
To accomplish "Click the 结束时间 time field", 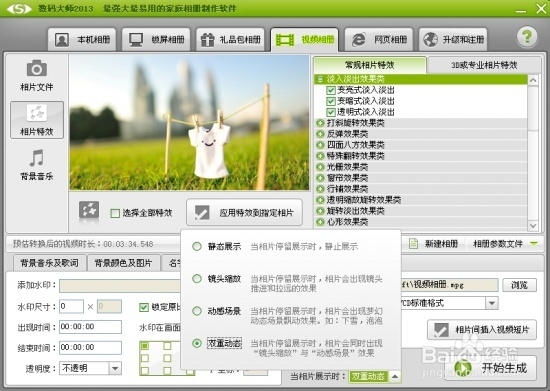I will 90,348.
